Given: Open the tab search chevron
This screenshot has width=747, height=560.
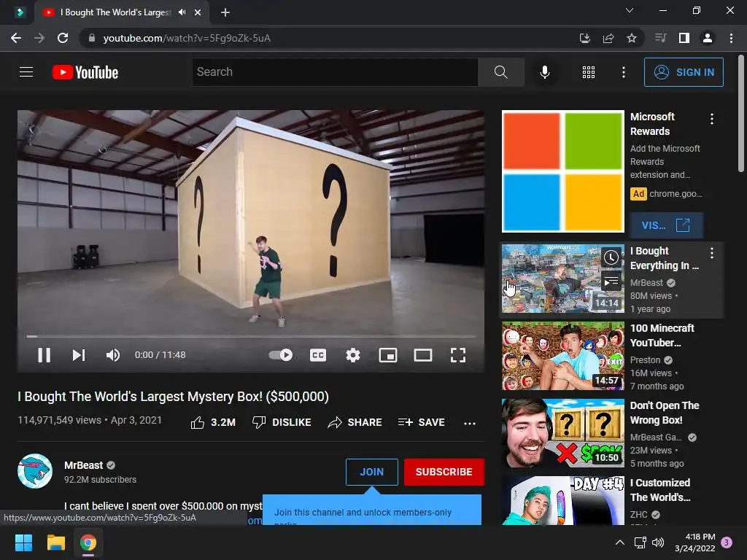Looking at the screenshot, I should (630, 10).
